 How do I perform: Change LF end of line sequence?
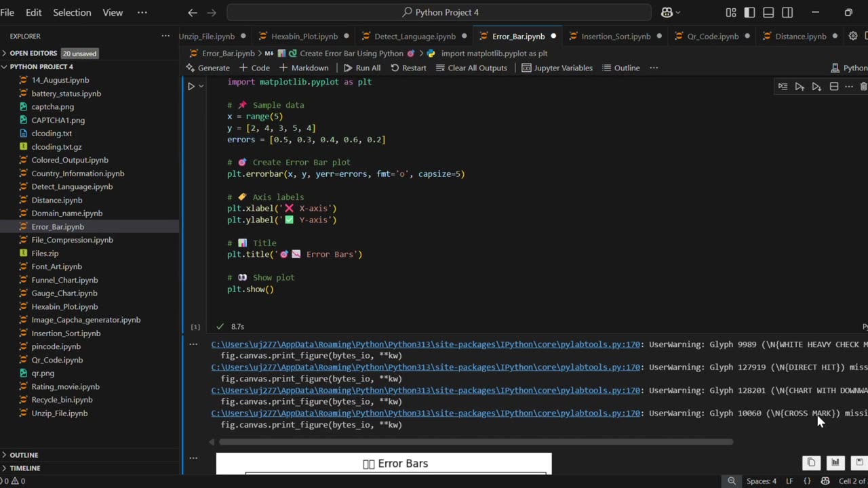789,481
